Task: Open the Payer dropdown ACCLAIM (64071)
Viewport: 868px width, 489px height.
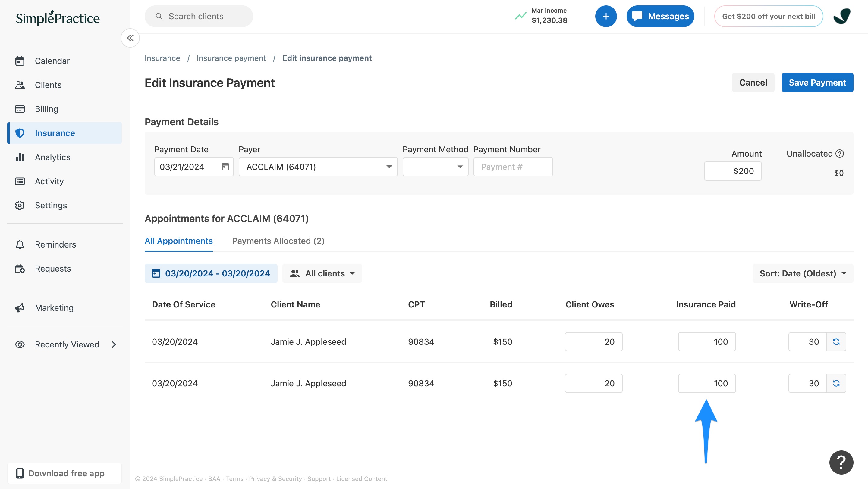Action: [318, 167]
